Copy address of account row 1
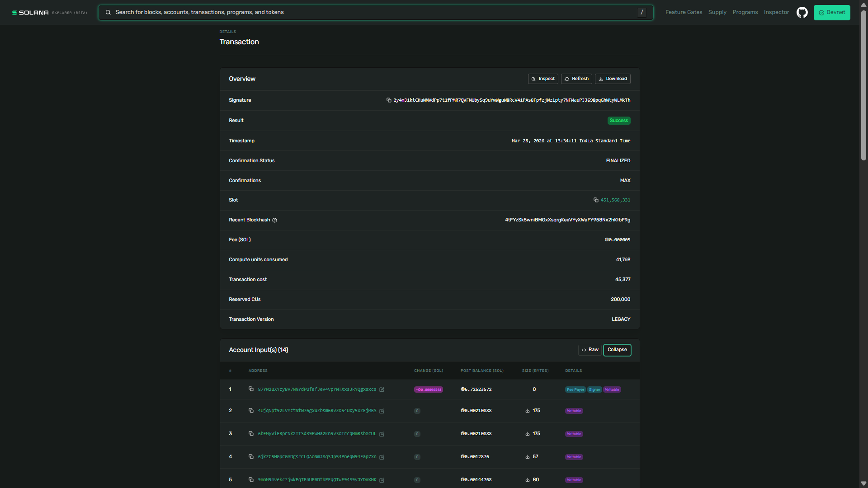Viewport: 868px width, 488px height. point(251,389)
